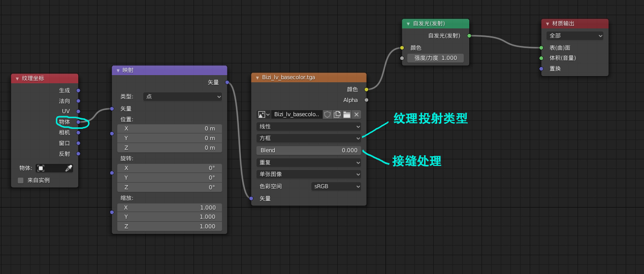Click the 强度/力度 1.000 slider
Image resolution: width=644 pixels, height=274 pixels.
[x=436, y=58]
